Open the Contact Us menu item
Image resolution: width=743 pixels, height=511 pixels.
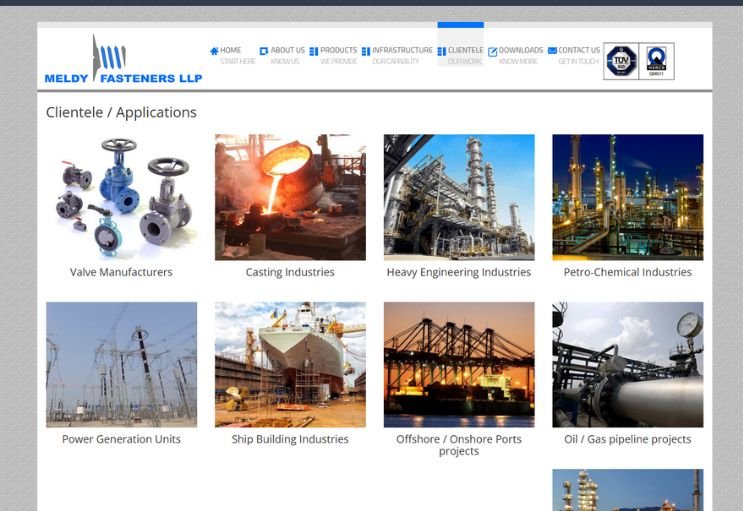point(574,55)
